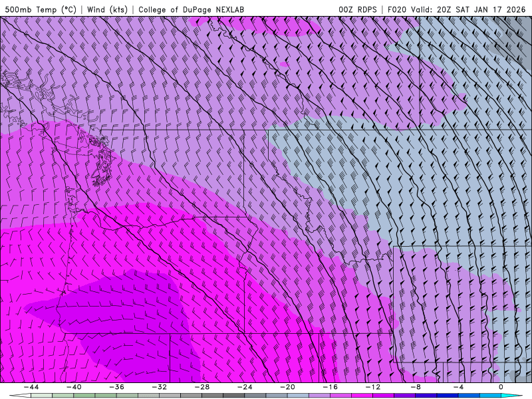Click the -20 color scale label
532x399 pixels.
pos(287,387)
